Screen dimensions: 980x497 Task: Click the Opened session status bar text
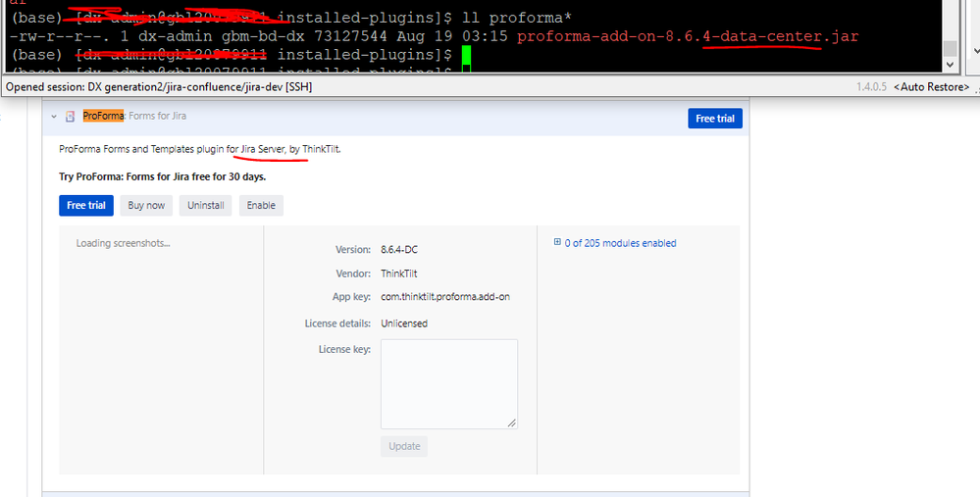click(159, 87)
